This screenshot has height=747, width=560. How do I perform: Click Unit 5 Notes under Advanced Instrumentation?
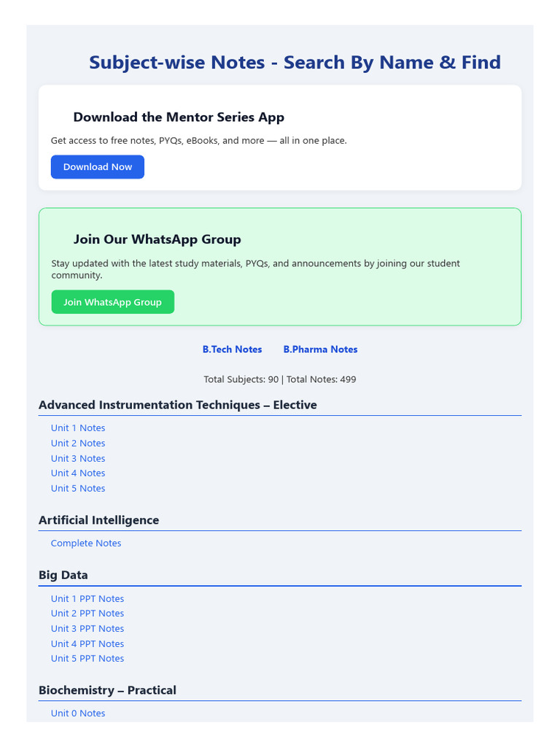point(78,489)
